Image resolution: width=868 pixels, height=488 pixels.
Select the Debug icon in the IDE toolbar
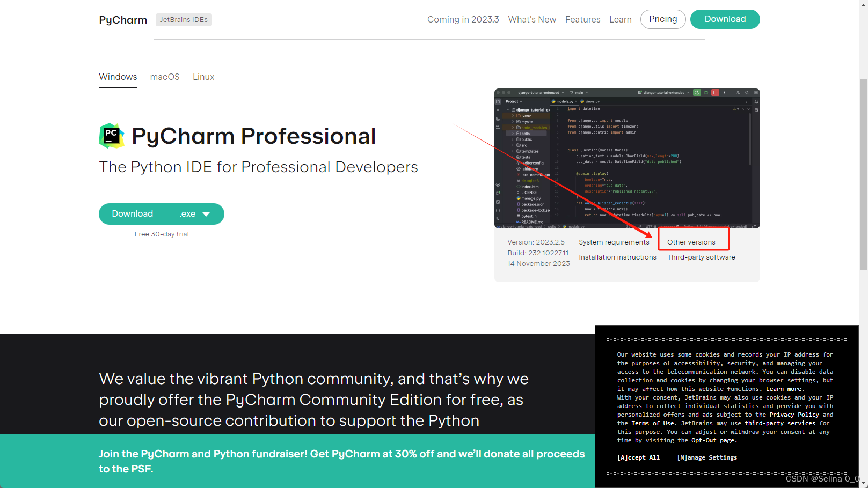706,92
